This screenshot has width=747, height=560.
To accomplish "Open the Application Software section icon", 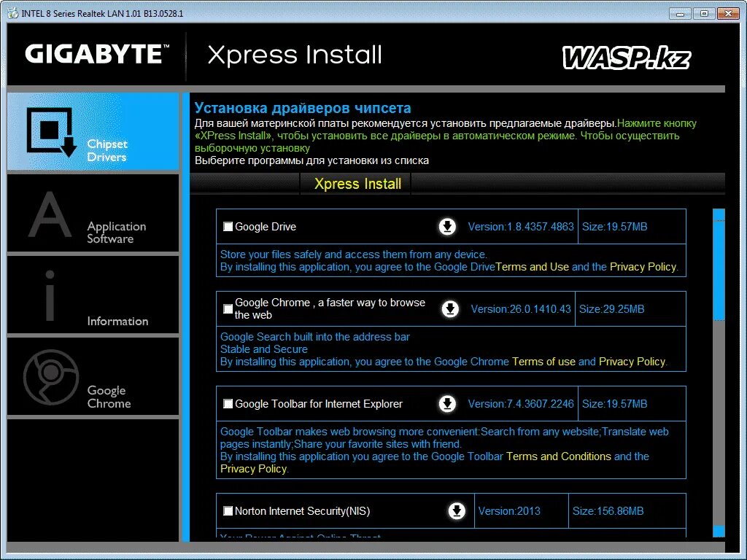I will (50, 214).
